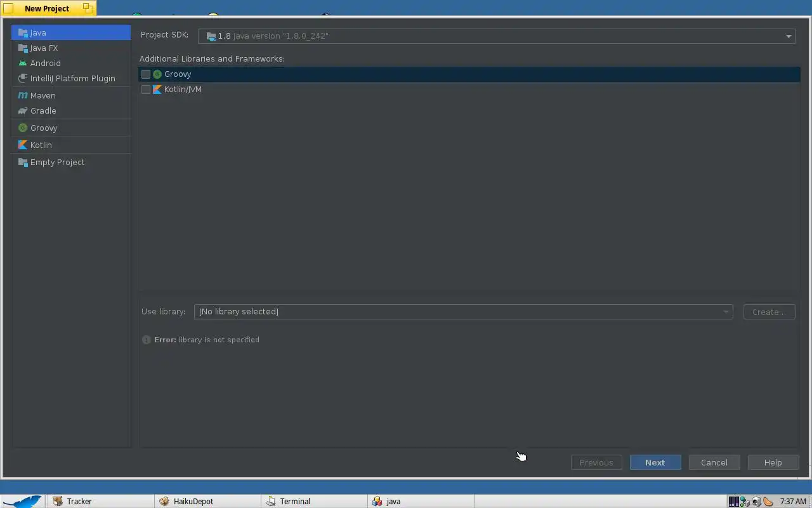Open Help for New Project

point(773,462)
